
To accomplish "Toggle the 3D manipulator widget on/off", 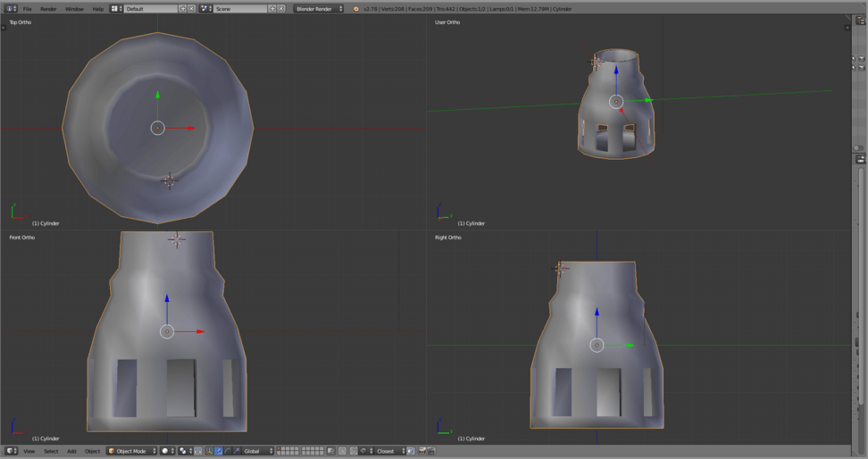I will 208,451.
